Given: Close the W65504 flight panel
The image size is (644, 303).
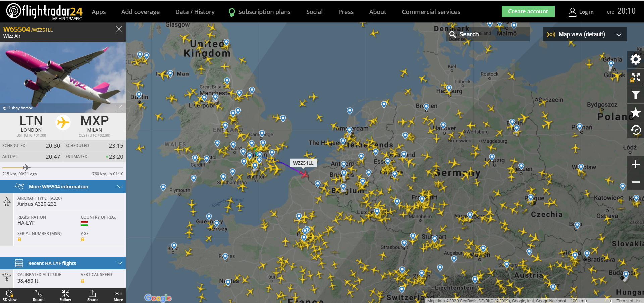Looking at the screenshot, I should point(119,29).
